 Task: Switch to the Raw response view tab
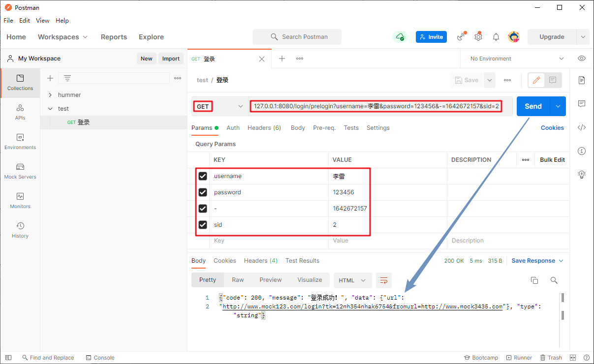point(238,280)
